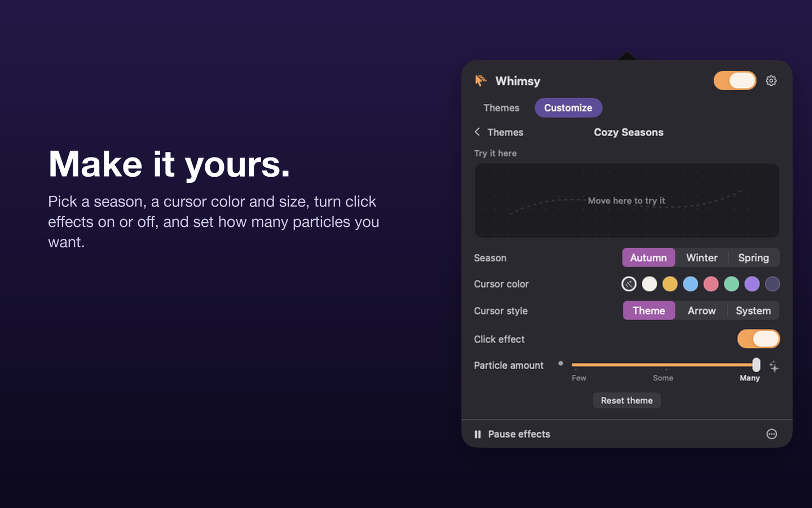Click the sparkle icon at slider's end

(774, 366)
